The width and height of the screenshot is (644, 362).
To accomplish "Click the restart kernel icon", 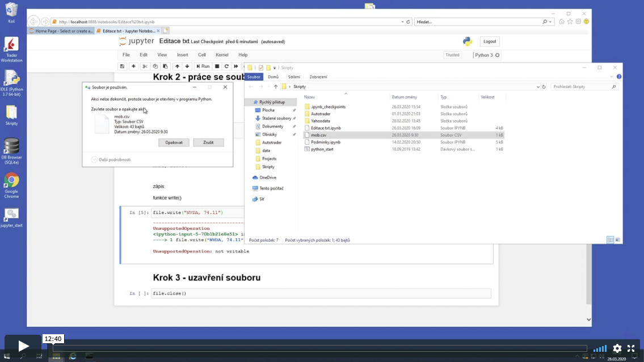I will pyautogui.click(x=226, y=66).
